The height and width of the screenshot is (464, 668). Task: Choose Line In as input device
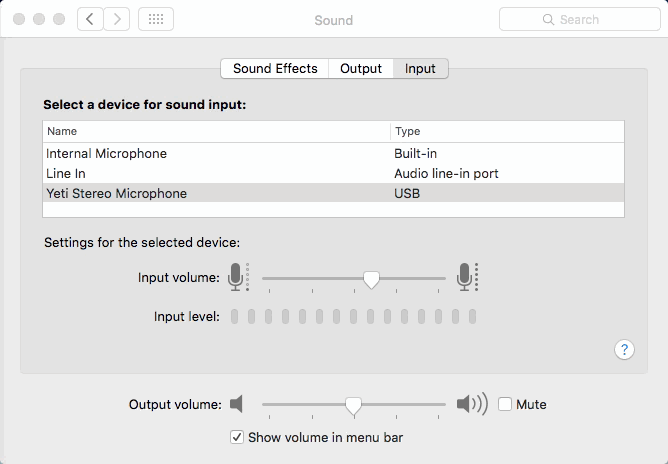[66, 173]
